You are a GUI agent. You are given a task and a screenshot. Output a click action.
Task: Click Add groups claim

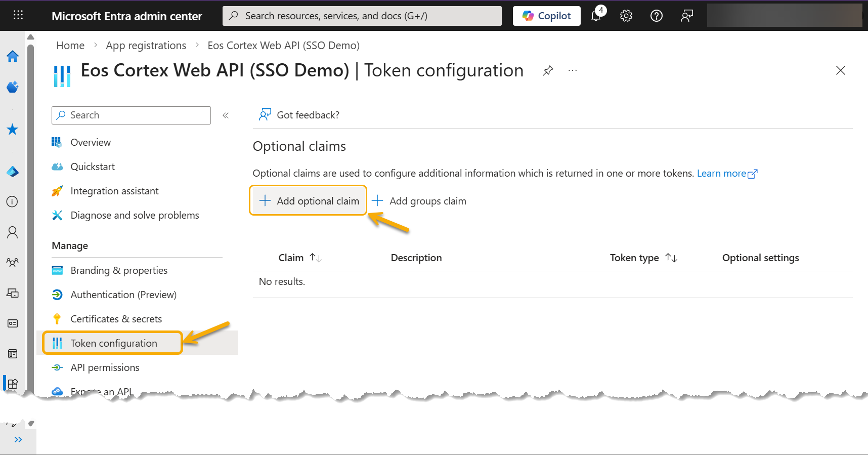click(x=419, y=201)
